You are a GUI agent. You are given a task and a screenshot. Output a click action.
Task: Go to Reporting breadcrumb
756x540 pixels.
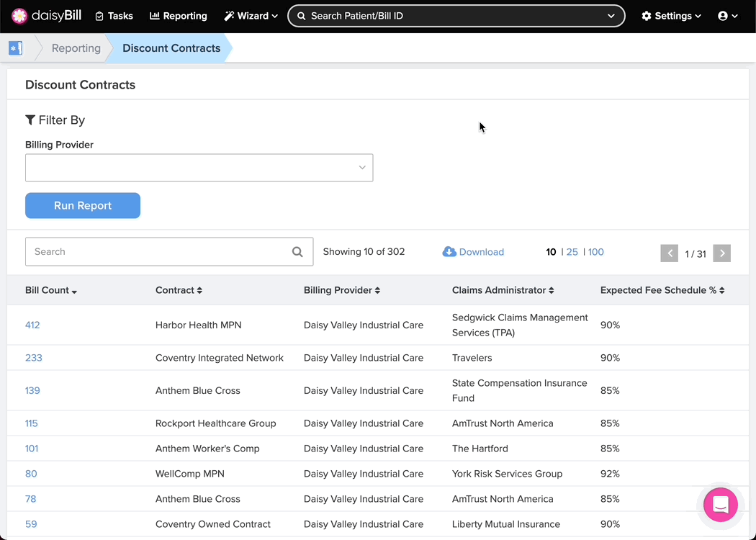click(x=76, y=48)
